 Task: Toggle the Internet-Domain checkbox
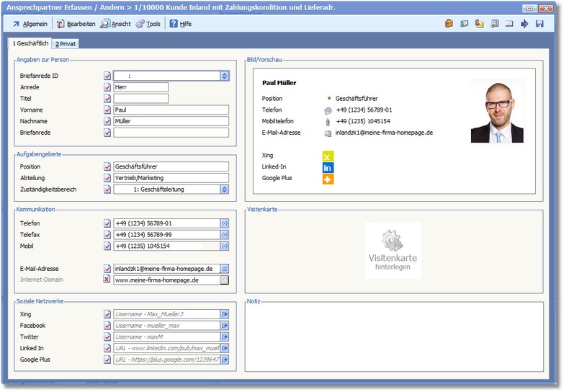point(107,280)
